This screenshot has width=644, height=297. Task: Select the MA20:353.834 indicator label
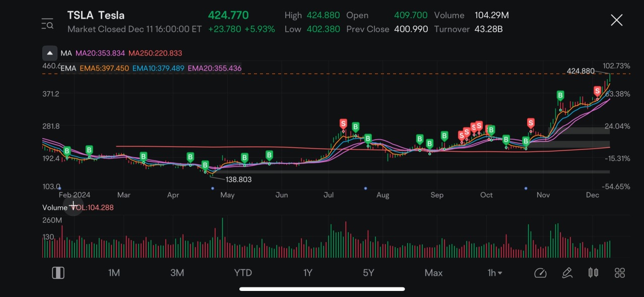[100, 53]
